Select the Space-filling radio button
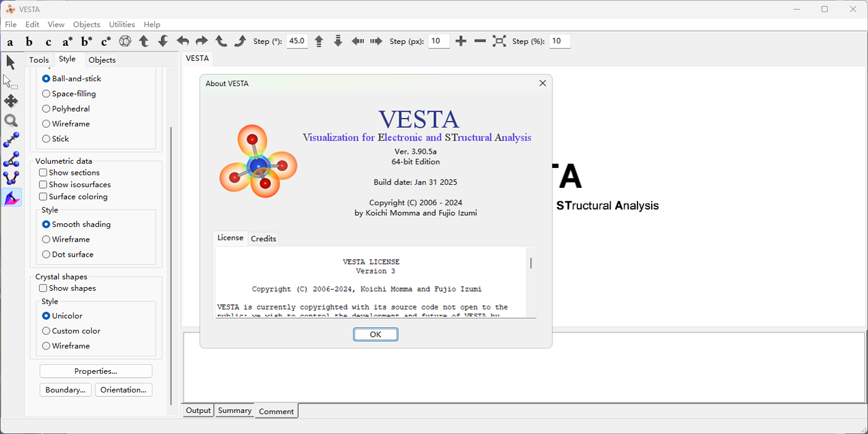This screenshot has width=868, height=434. coord(69,94)
